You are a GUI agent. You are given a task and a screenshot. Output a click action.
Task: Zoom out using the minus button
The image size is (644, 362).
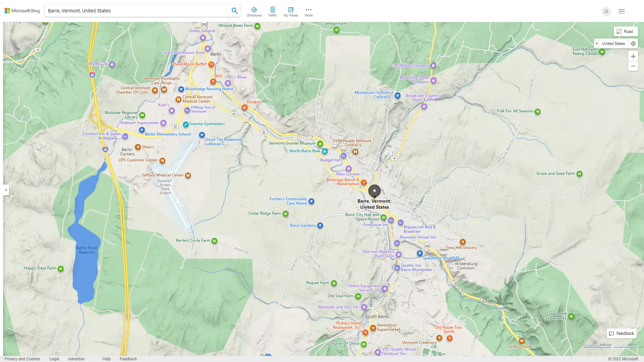(633, 66)
